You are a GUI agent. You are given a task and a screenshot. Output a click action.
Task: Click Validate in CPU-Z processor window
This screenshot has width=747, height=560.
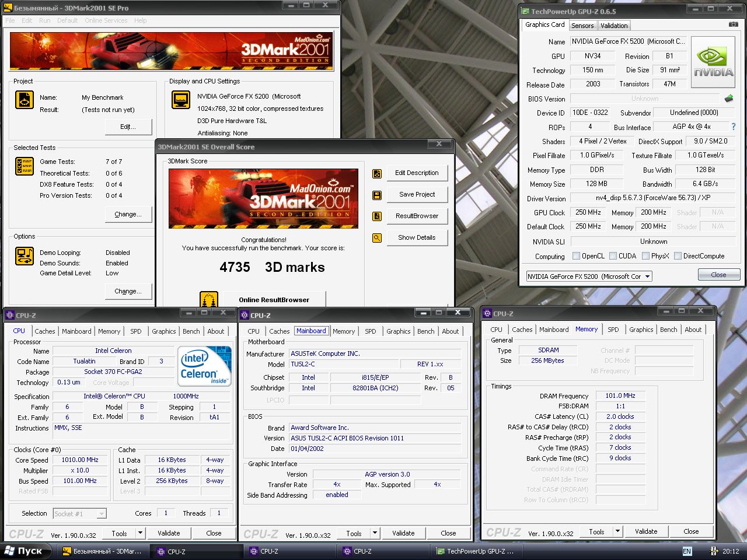[x=169, y=533]
